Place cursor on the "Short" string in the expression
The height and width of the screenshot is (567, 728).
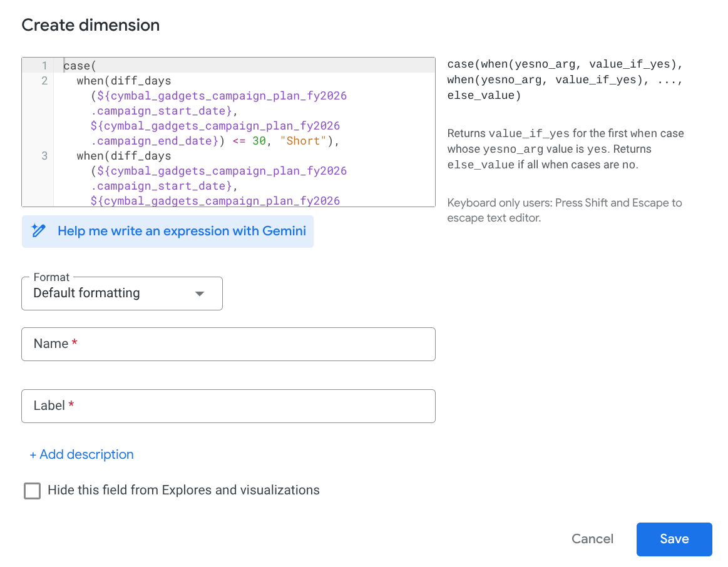pyautogui.click(x=304, y=141)
